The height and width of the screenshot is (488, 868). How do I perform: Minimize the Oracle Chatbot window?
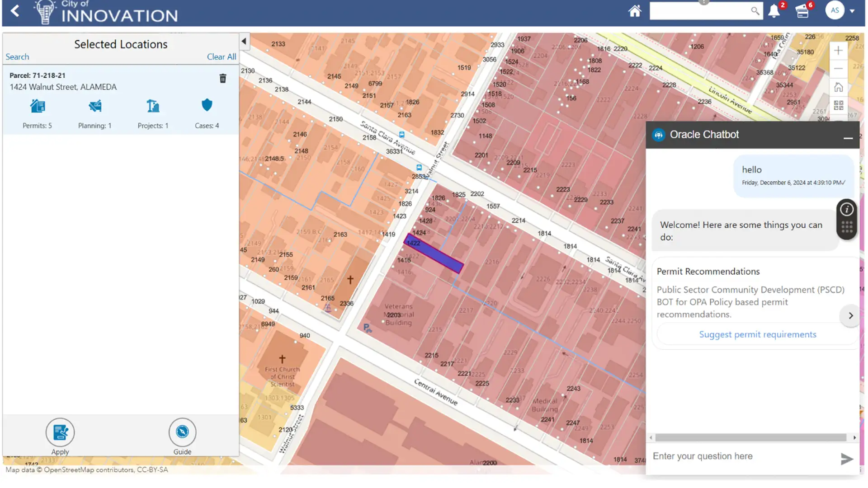click(848, 138)
